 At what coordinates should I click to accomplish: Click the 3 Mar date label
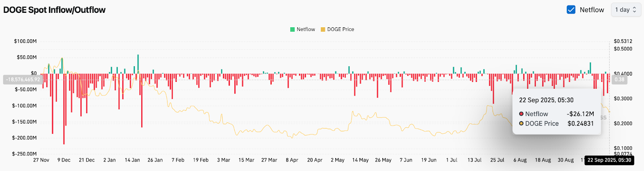(x=223, y=160)
